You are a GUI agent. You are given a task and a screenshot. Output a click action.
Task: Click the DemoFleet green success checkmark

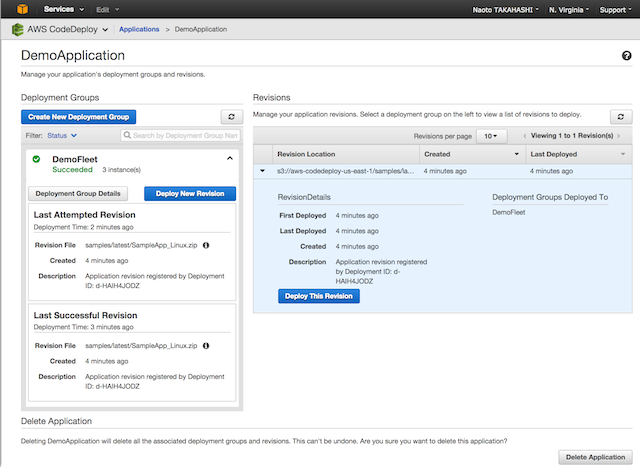[x=36, y=159]
